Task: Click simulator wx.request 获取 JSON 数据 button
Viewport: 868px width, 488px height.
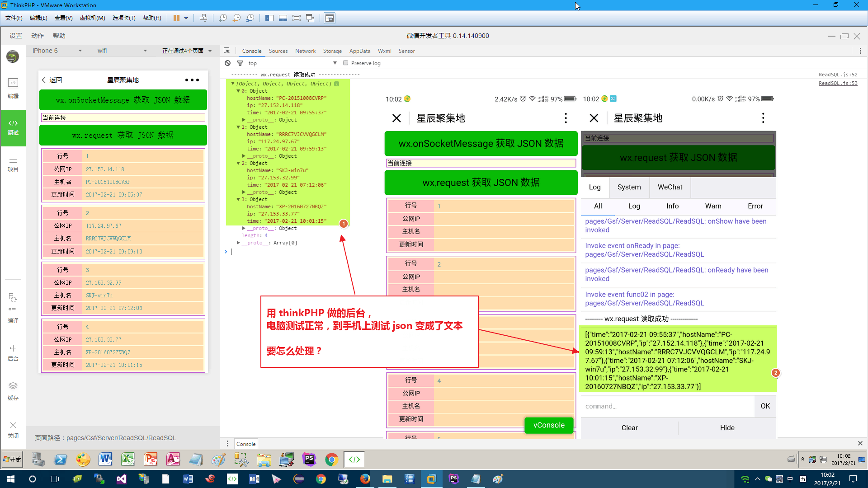Action: (x=123, y=135)
